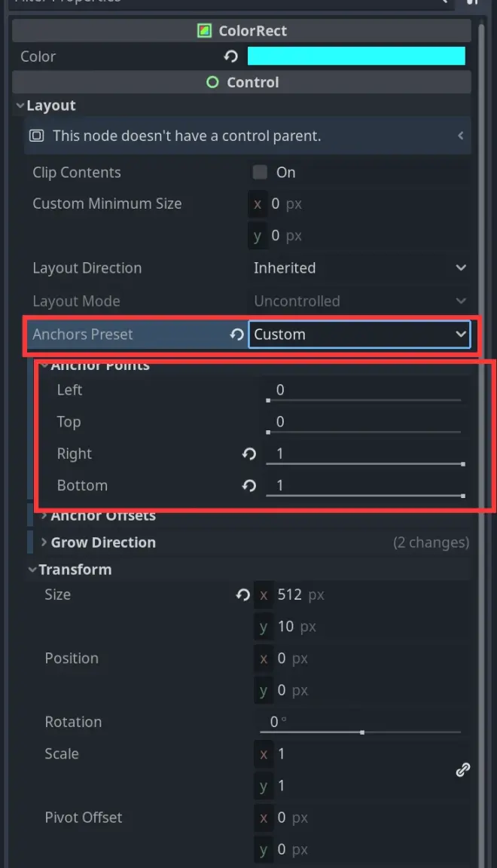Toggle the Scale ratio lock link icon
Viewport: 497px width, 868px height.
463,769
